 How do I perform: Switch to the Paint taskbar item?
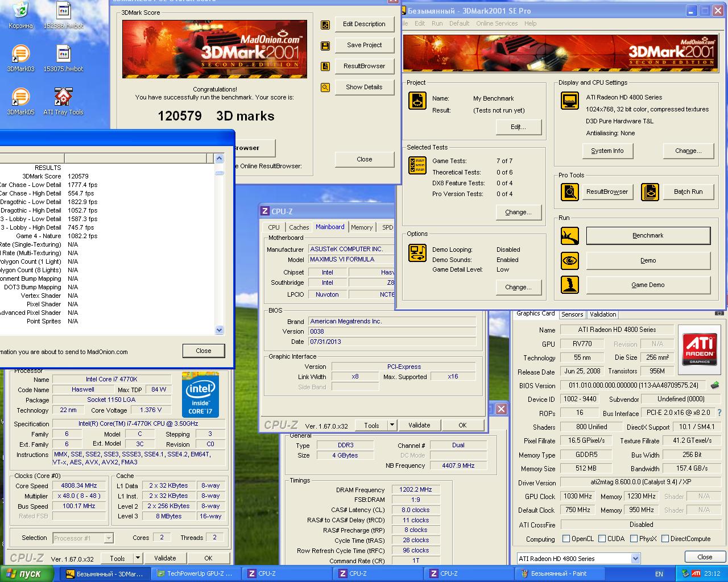[560, 574]
